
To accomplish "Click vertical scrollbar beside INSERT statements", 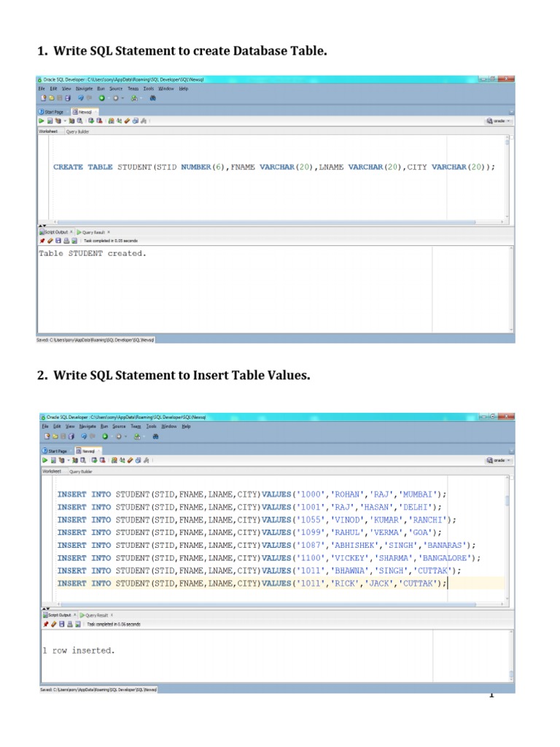I will pyautogui.click(x=507, y=500).
